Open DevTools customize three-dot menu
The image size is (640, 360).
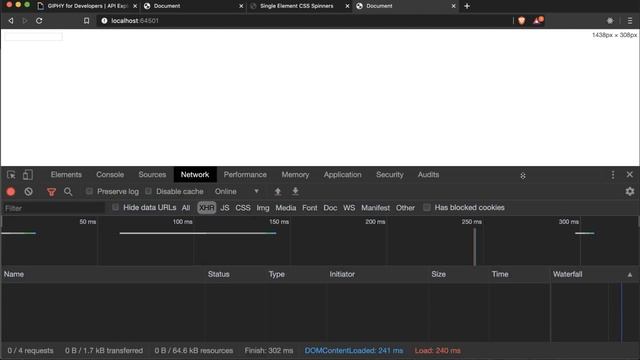pos(613,175)
